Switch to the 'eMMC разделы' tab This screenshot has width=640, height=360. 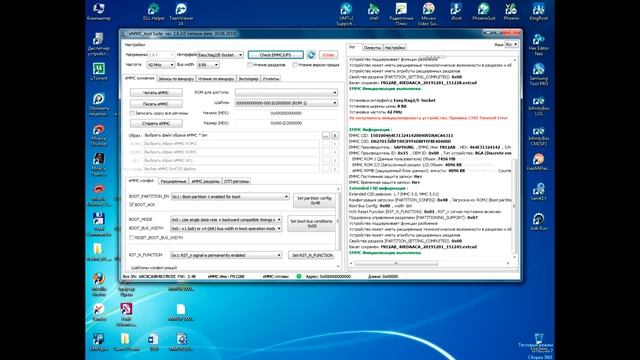tap(206, 181)
